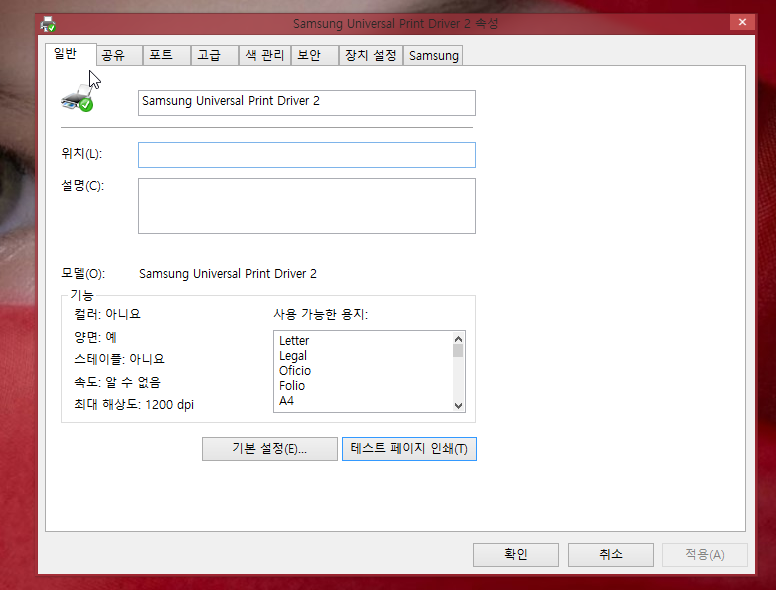Focus the 위치(L) location field
The height and width of the screenshot is (590, 776).
(x=307, y=155)
